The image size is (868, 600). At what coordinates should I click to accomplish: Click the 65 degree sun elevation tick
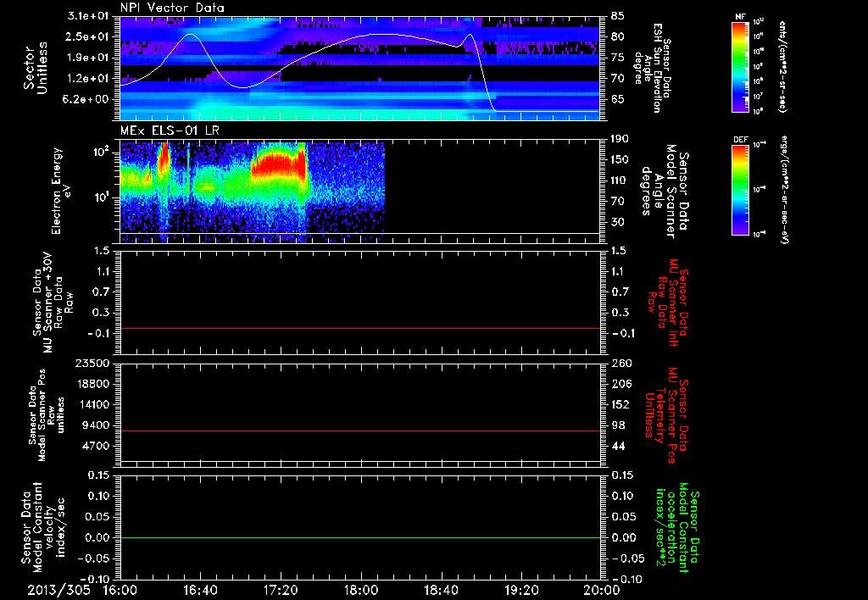click(618, 100)
